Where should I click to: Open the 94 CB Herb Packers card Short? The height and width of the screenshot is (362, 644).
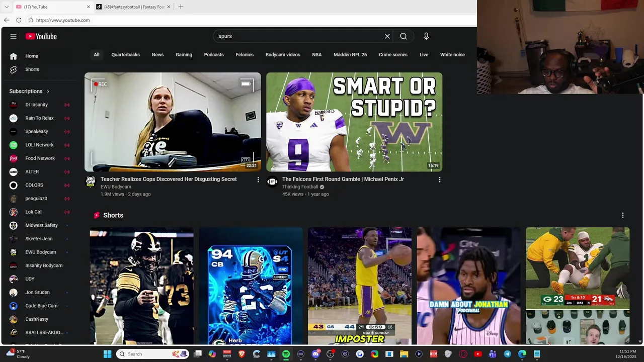251,286
